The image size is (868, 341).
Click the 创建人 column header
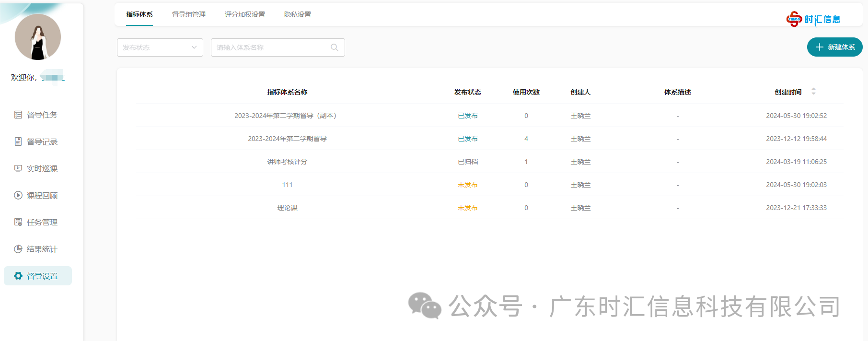[x=580, y=92]
